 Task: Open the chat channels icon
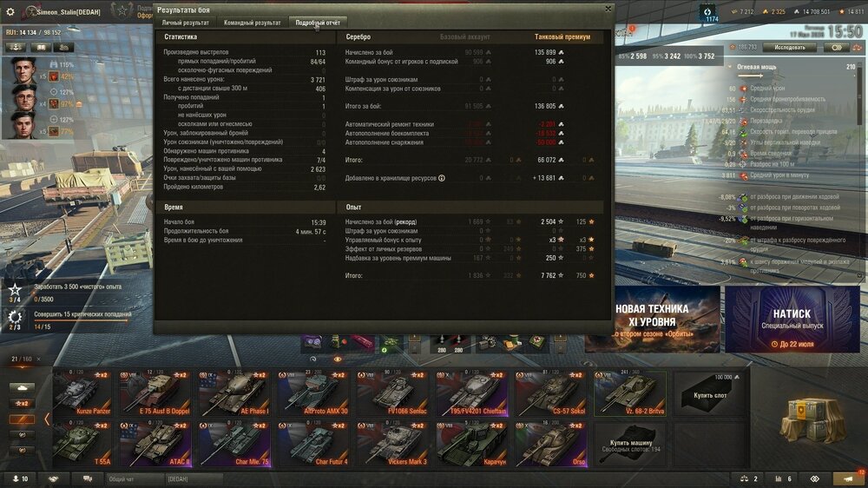point(87,479)
